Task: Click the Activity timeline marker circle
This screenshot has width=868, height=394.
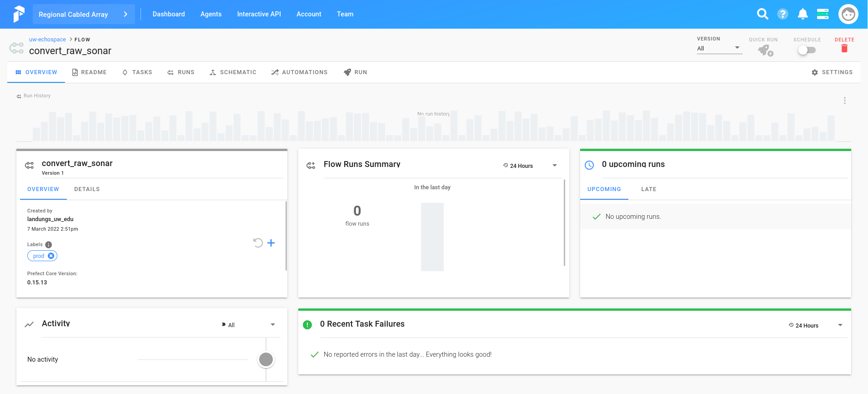Action: (266, 359)
